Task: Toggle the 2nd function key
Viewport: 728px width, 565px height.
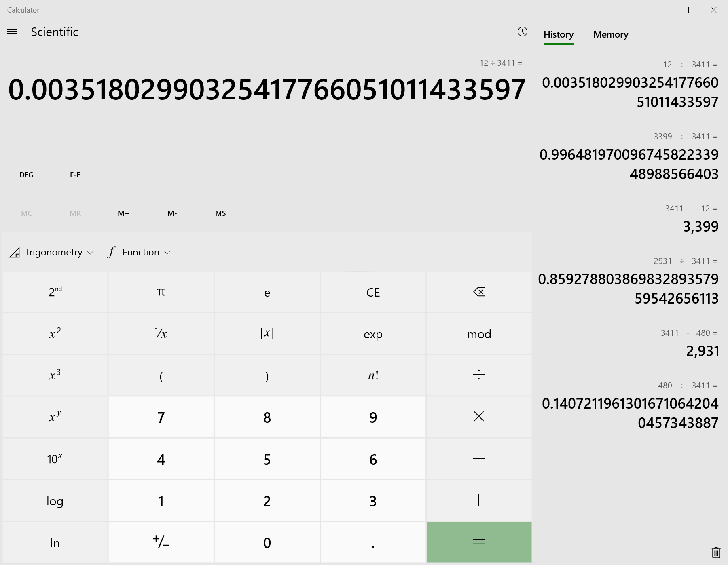Action: point(55,292)
